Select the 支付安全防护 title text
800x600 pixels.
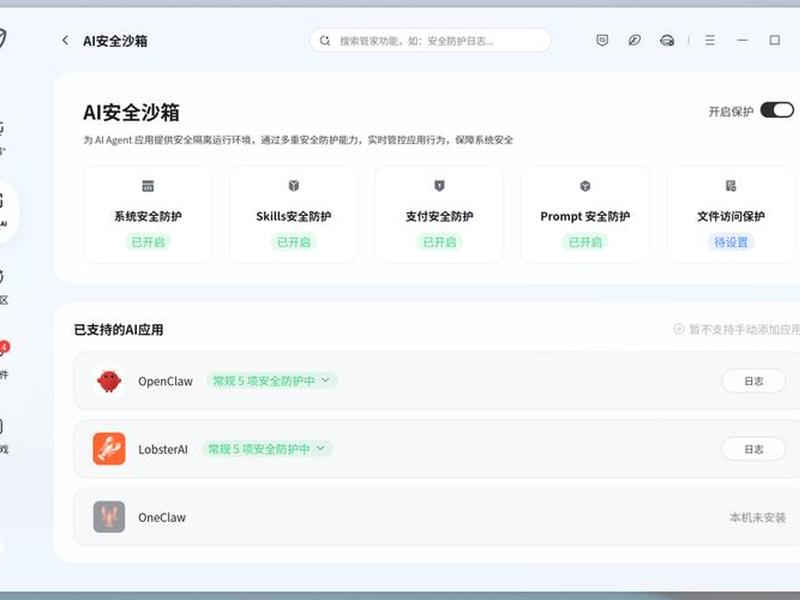click(x=439, y=216)
